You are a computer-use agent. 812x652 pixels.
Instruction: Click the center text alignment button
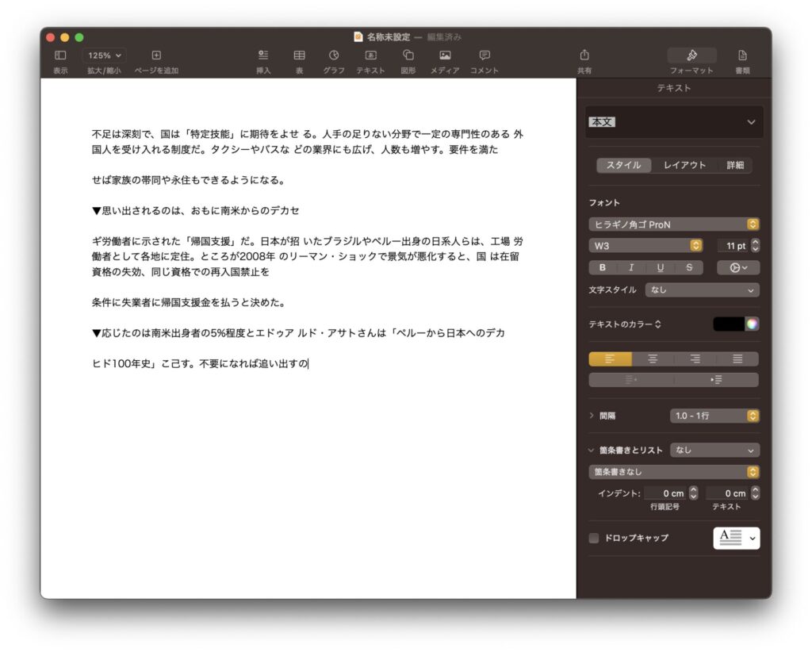tap(653, 359)
